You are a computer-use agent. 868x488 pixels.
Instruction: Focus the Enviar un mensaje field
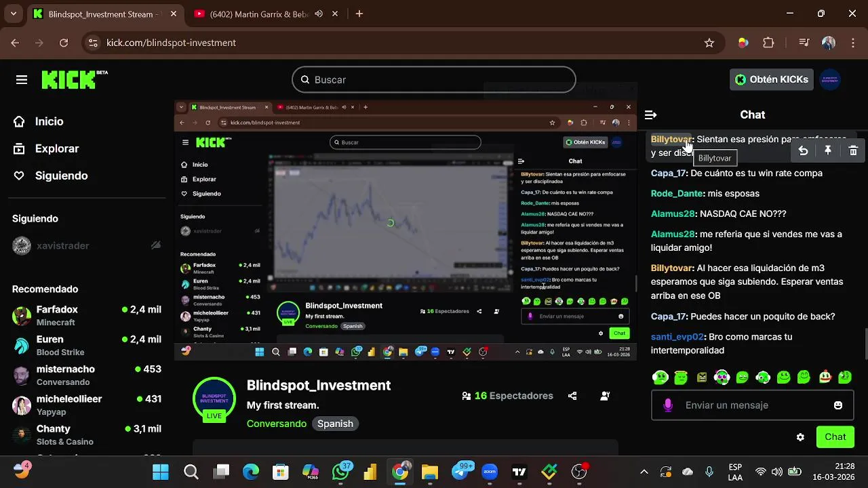pos(752,405)
